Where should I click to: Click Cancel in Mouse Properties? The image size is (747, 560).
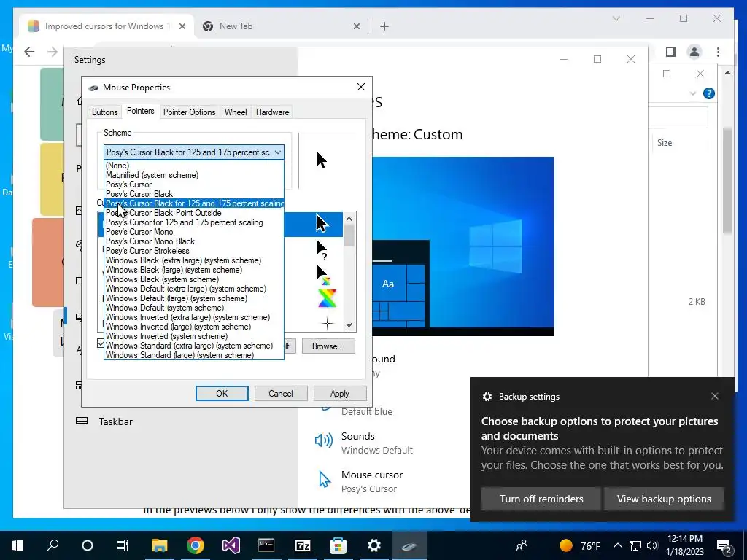click(x=281, y=393)
